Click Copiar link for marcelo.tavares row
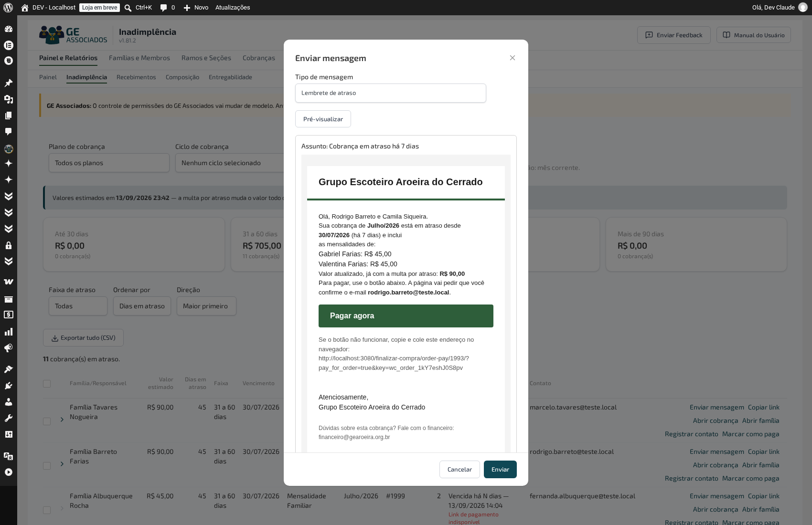 pos(764,407)
